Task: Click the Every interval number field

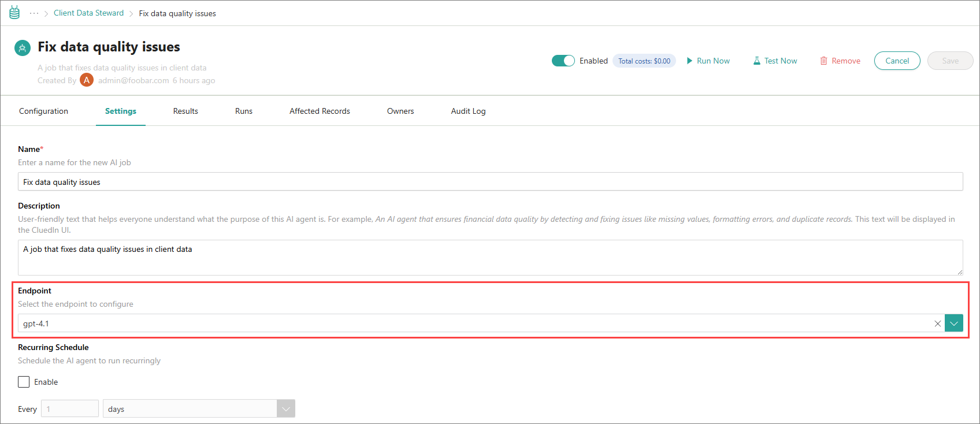Action: point(70,409)
